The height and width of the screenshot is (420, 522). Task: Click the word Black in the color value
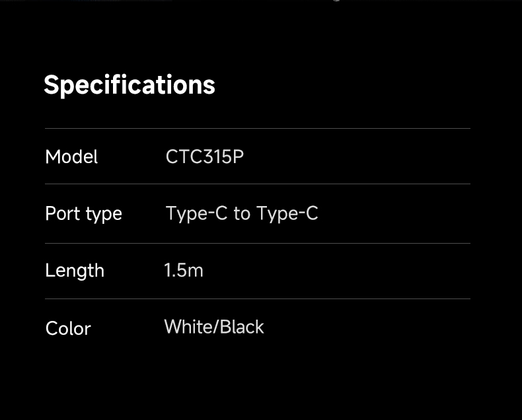point(242,327)
